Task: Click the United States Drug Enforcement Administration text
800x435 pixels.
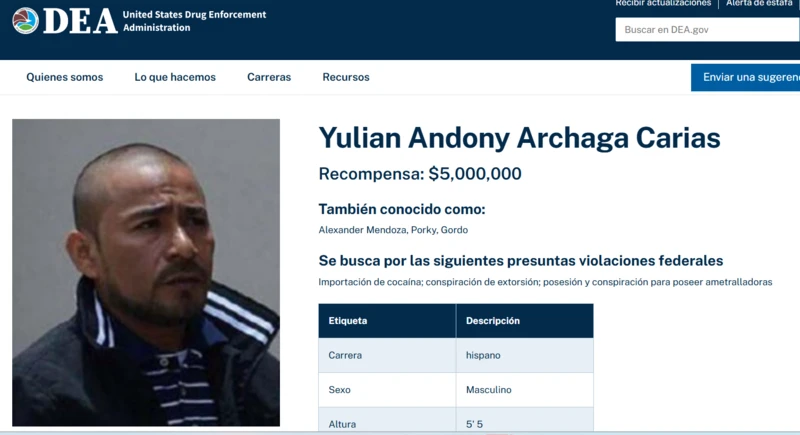Action: click(x=194, y=21)
